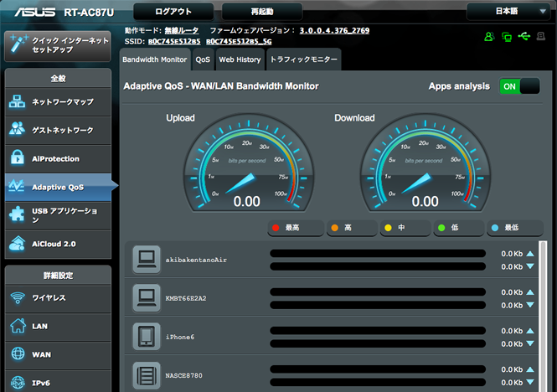Switch to the QoS tab
This screenshot has height=392, width=557.
(203, 59)
